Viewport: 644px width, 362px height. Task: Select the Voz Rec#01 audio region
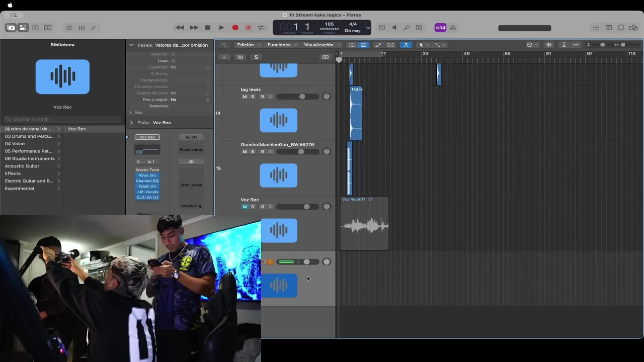(x=364, y=224)
